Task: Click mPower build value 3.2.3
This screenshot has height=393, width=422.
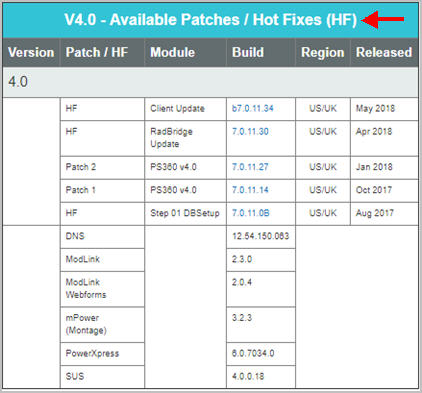Action: point(242,318)
